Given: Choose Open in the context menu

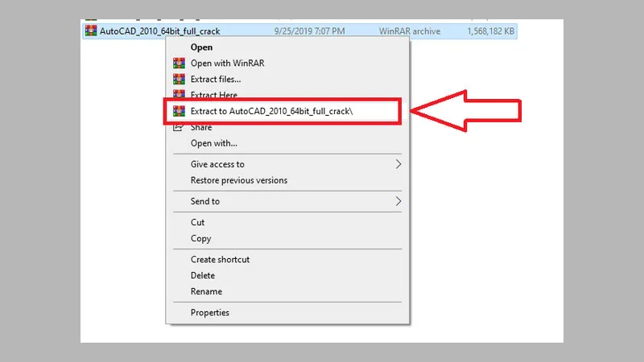Looking at the screenshot, I should pyautogui.click(x=201, y=47).
